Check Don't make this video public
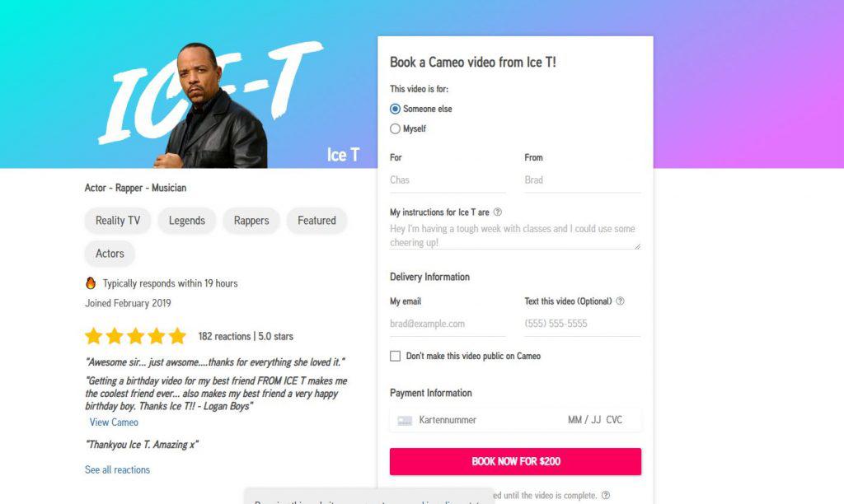The image size is (844, 504). pyautogui.click(x=395, y=356)
